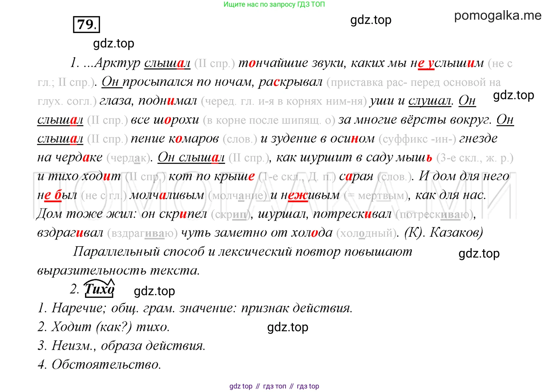Click the author credit '(К). Казаков)'
Screen dimensions: 549x392
(444, 232)
